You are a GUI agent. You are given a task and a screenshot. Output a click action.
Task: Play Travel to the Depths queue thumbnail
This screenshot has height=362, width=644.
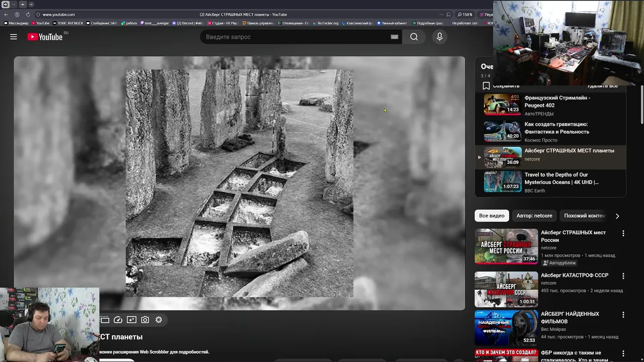[502, 182]
